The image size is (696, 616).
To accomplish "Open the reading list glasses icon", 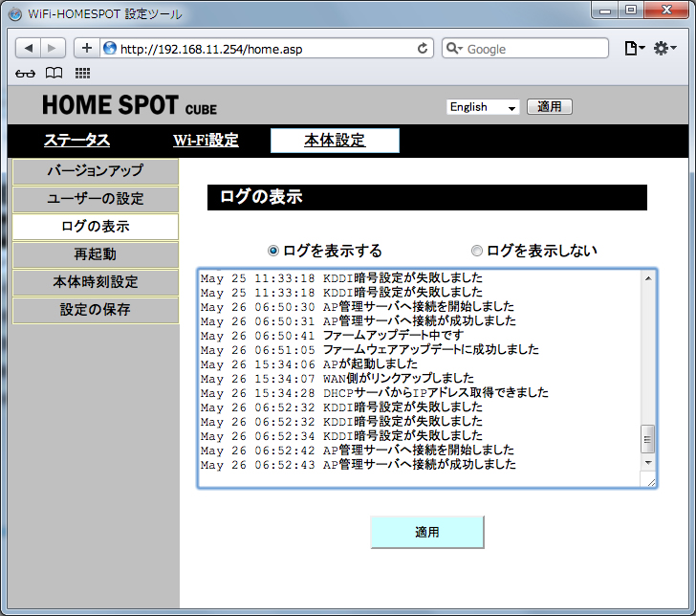I will [25, 74].
